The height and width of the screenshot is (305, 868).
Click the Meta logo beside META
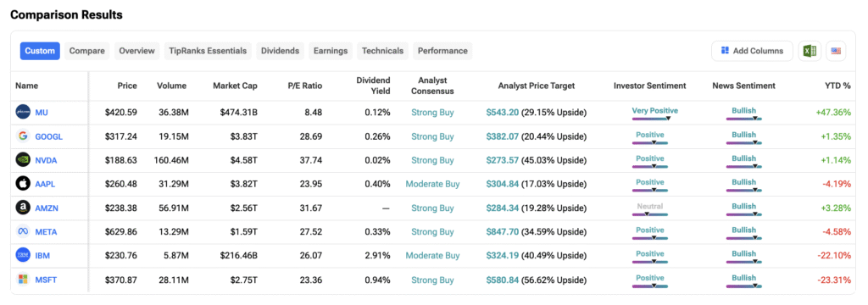[23, 231]
